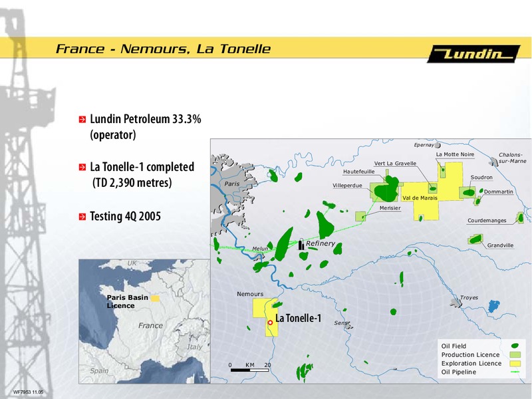The image size is (532, 399).
Task: Click the 'Merisier' field label
Action: tap(390, 208)
